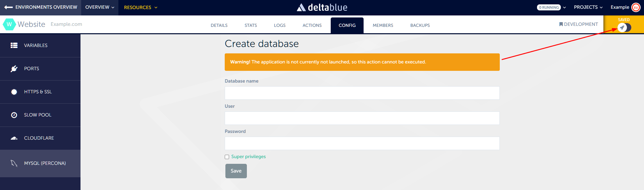Focus the Password input field

[x=362, y=143]
